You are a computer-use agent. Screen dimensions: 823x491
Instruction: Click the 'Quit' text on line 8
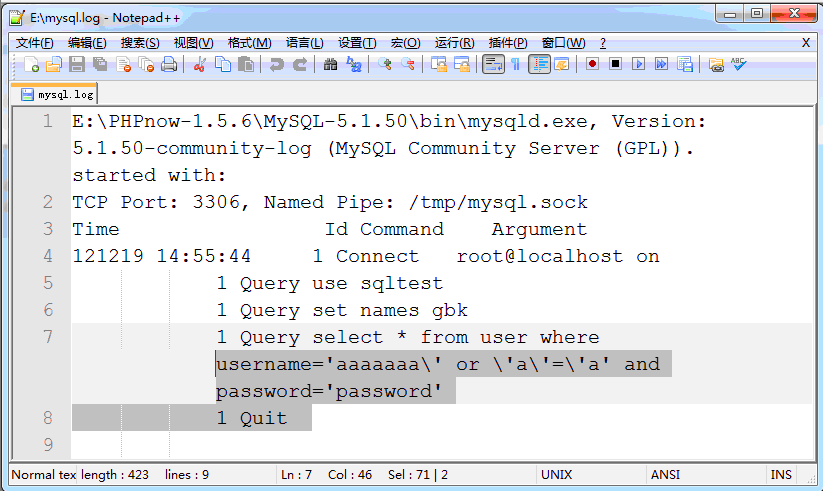click(263, 418)
